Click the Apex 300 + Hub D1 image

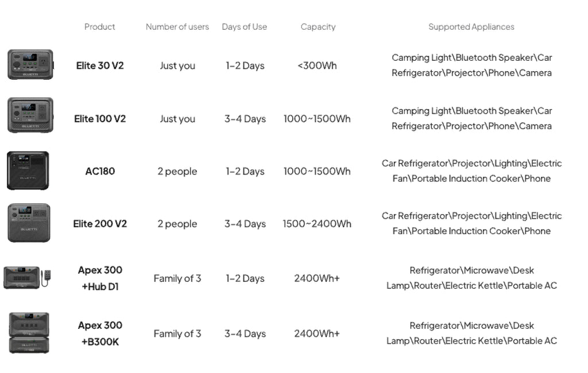[x=28, y=277]
